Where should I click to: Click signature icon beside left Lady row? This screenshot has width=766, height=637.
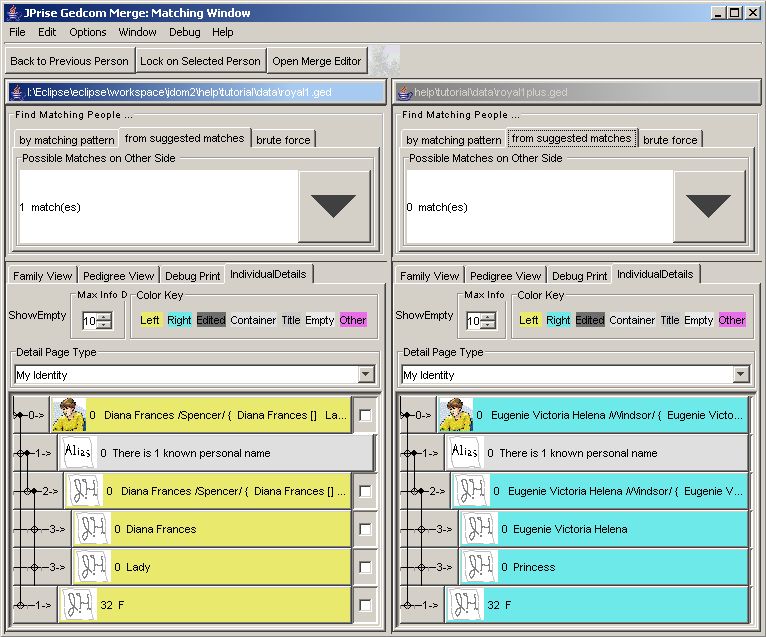pos(92,567)
